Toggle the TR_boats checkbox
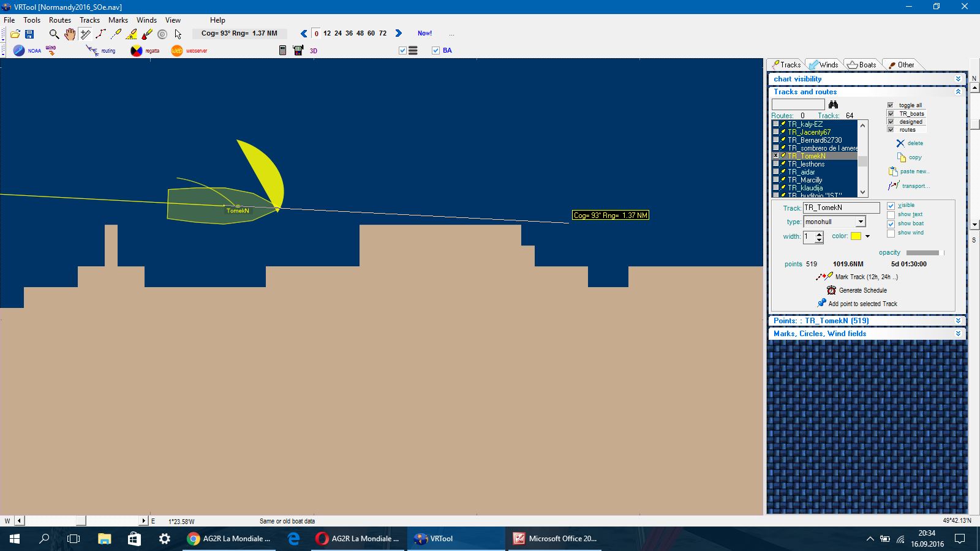 click(891, 113)
